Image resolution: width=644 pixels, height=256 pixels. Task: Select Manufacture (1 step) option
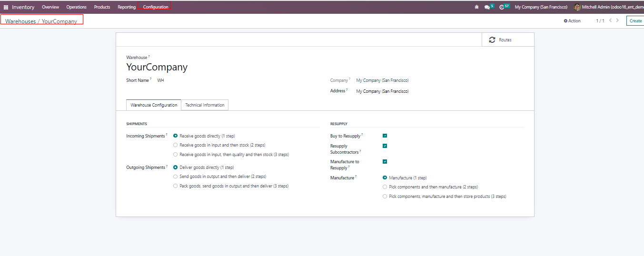point(385,178)
